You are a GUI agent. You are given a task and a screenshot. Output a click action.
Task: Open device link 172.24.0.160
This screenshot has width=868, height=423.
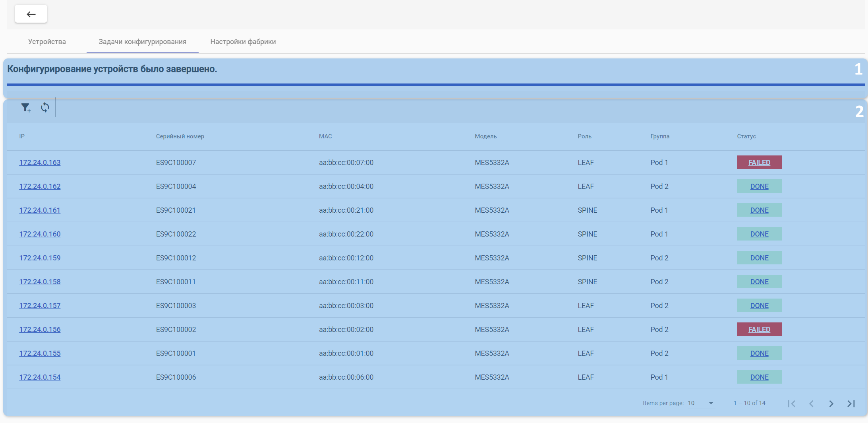[40, 234]
